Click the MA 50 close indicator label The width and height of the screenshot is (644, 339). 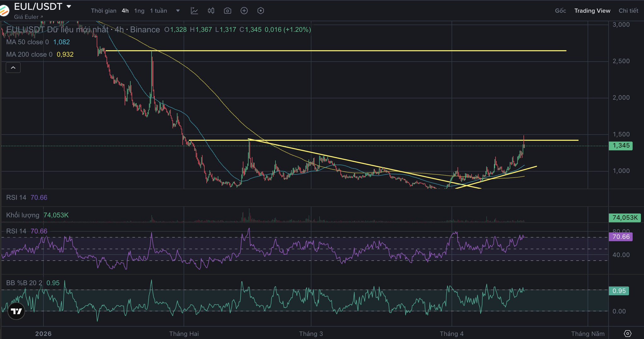click(27, 42)
